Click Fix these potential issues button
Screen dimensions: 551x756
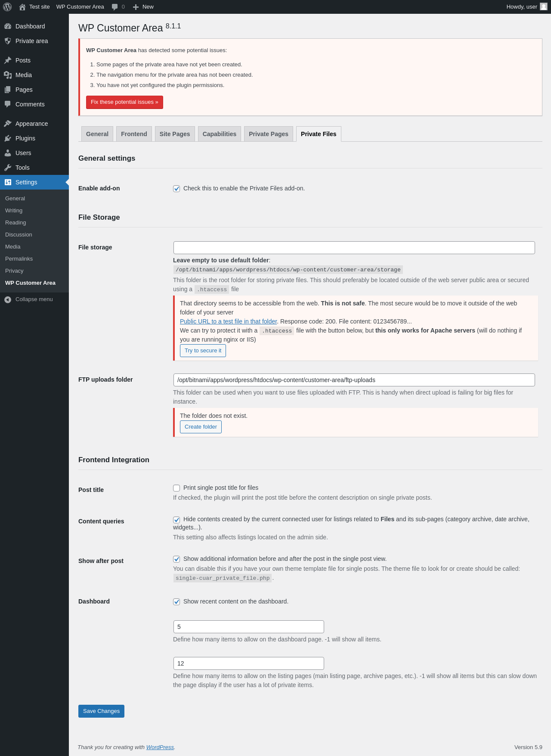pyautogui.click(x=124, y=102)
